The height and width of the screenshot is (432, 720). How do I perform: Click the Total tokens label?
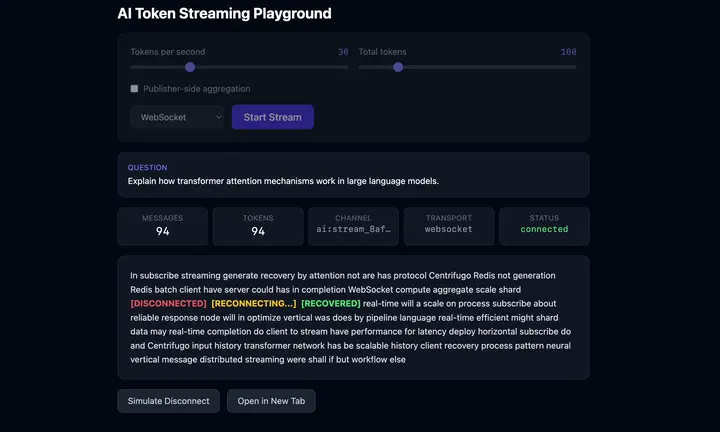(x=382, y=52)
